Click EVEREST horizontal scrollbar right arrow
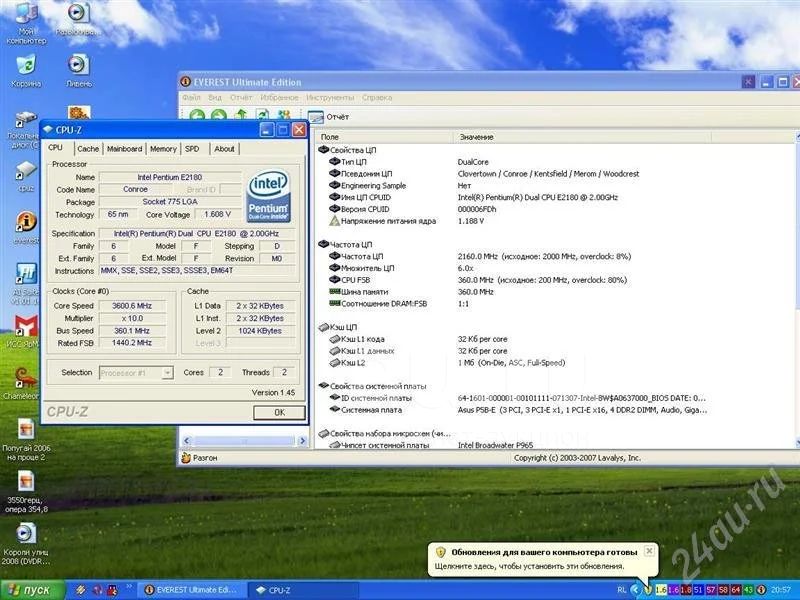800x600 pixels. click(303, 440)
